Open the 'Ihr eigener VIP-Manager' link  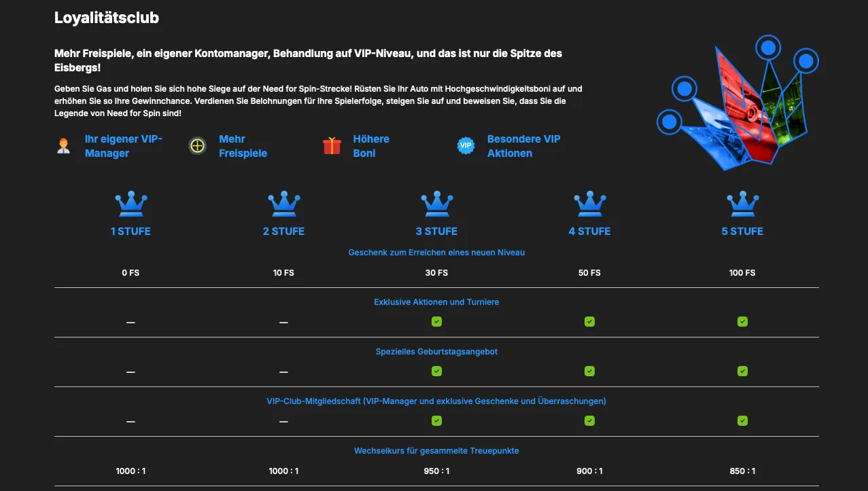tap(123, 146)
